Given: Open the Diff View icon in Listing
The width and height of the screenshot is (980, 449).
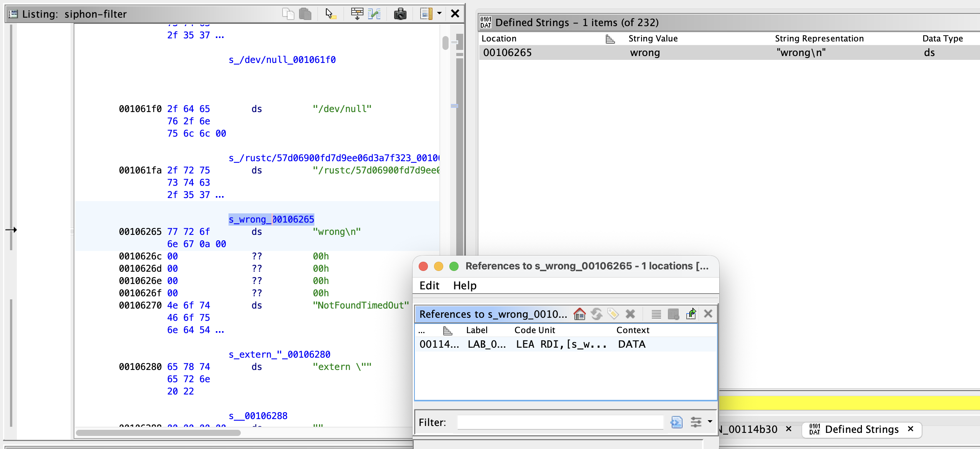Looking at the screenshot, I should [374, 14].
